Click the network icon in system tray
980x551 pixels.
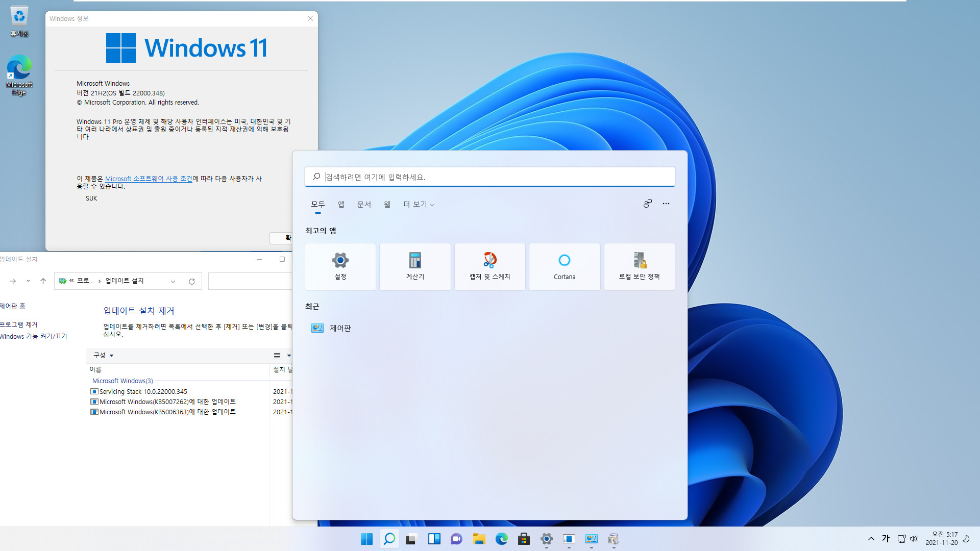(901, 539)
